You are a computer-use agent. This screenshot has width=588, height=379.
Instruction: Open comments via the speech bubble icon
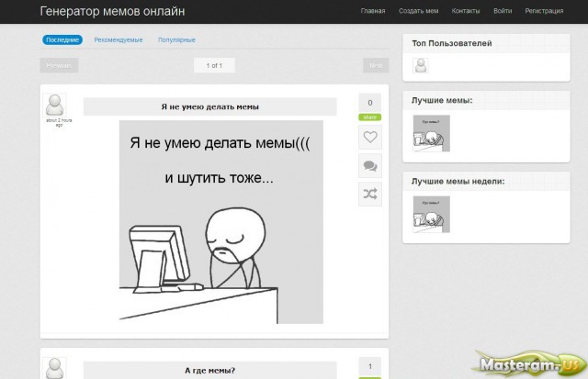point(370,165)
